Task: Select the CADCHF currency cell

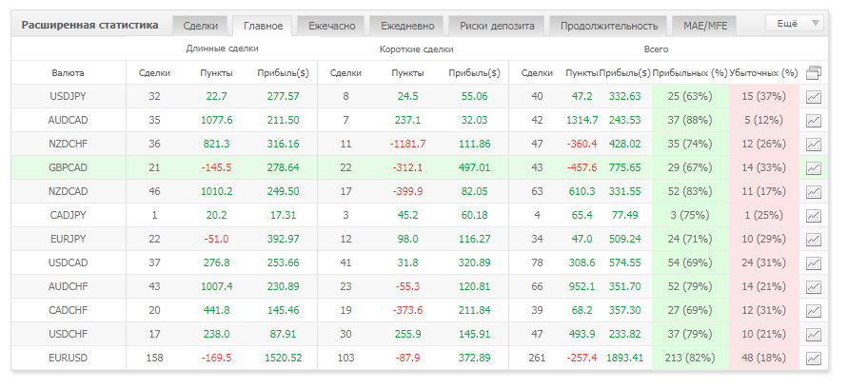Action: [x=69, y=310]
